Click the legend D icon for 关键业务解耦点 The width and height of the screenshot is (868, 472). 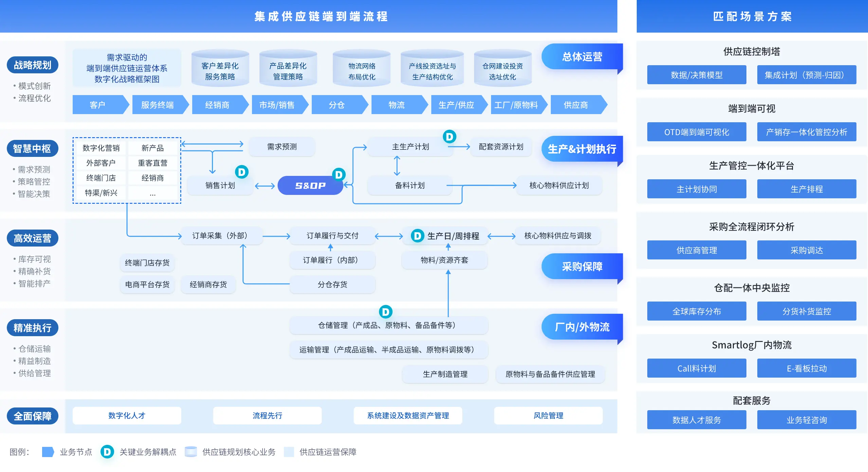[x=107, y=452]
